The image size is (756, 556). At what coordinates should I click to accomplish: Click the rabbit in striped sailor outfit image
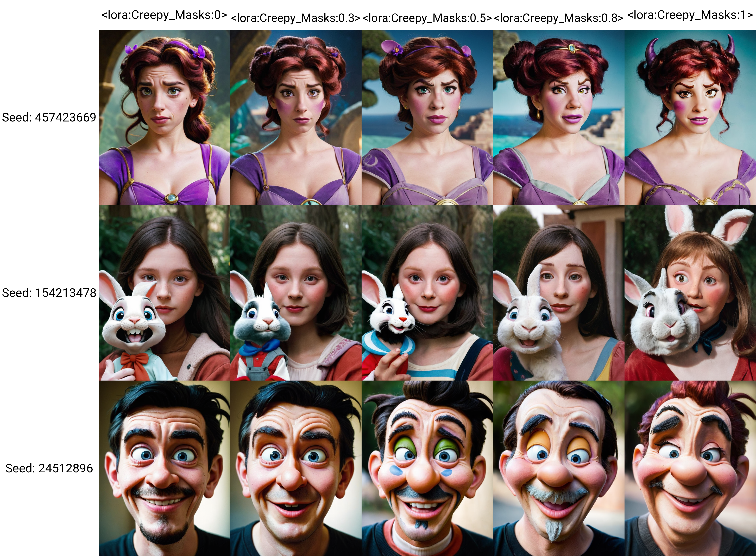(427, 293)
